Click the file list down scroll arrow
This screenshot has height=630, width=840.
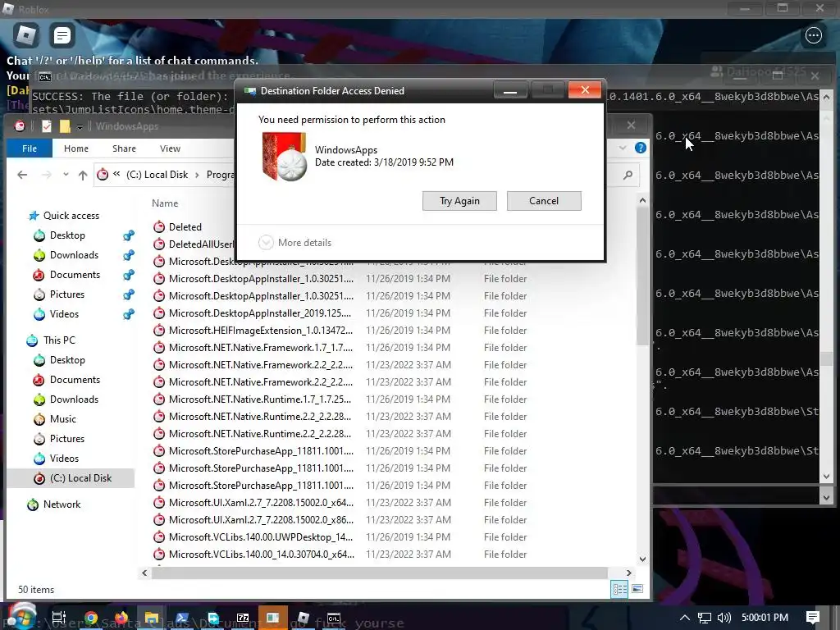coord(642,559)
